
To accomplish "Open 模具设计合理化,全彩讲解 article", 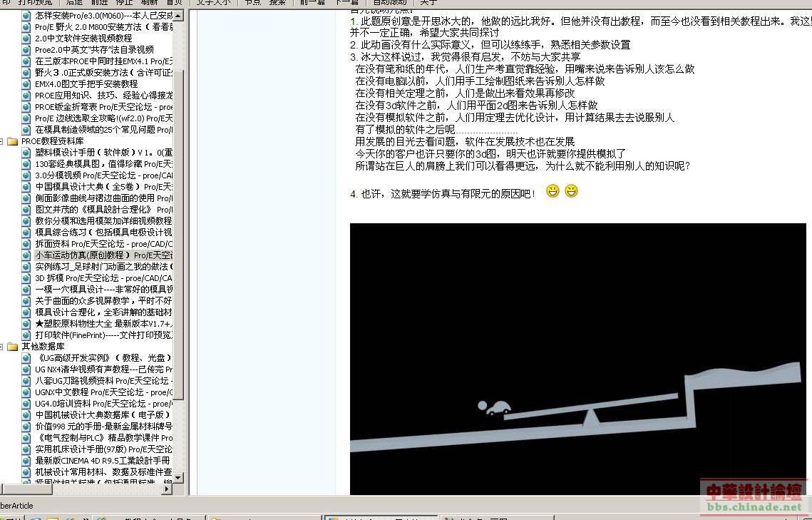I will [x=103, y=312].
